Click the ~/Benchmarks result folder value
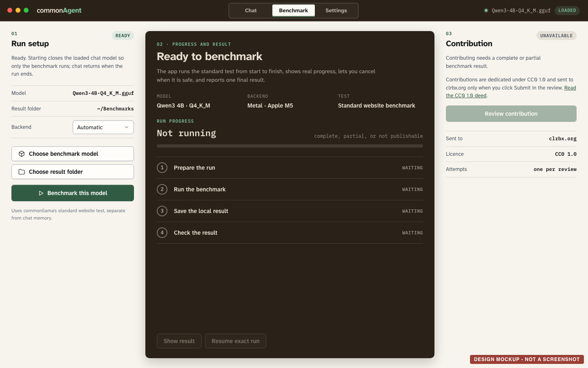The image size is (588, 368). (x=116, y=109)
